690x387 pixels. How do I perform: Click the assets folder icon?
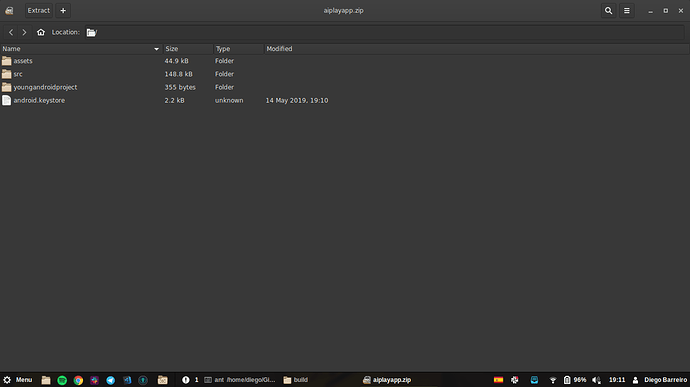coord(7,61)
